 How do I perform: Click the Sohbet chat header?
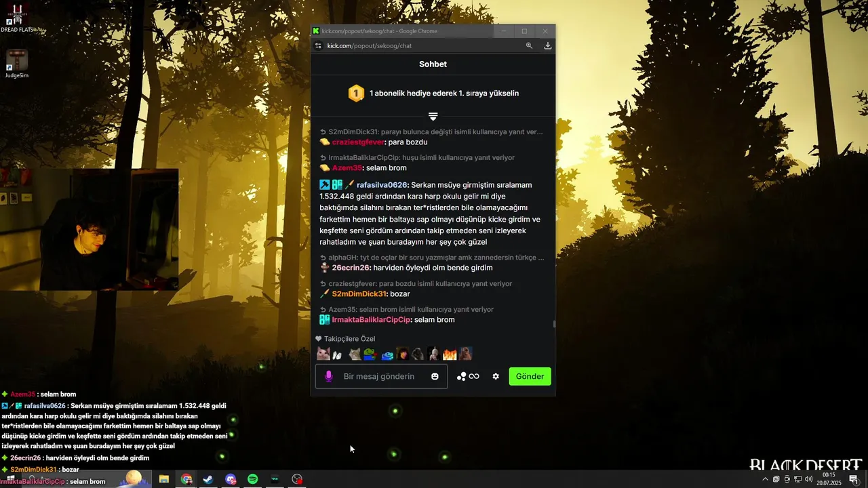pos(433,64)
